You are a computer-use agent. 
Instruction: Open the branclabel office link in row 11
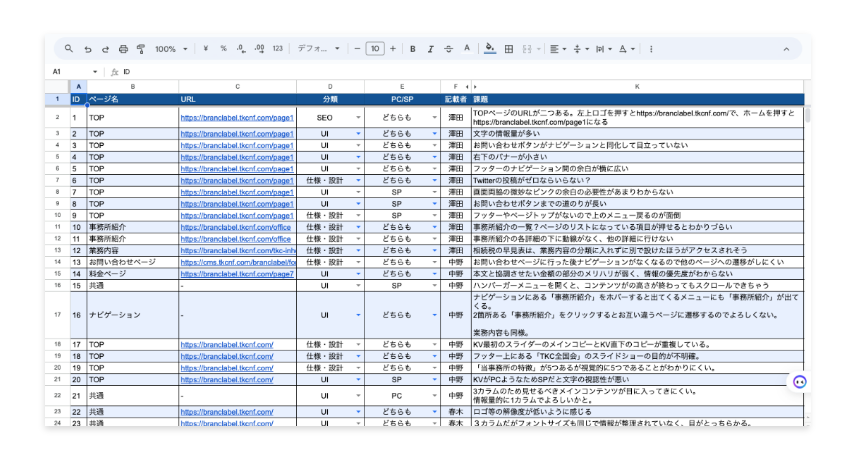[236, 227]
